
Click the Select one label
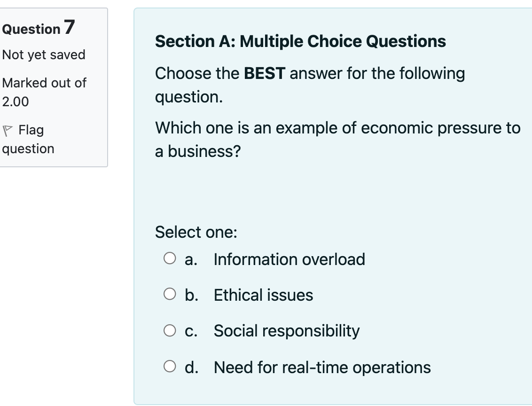point(195,232)
